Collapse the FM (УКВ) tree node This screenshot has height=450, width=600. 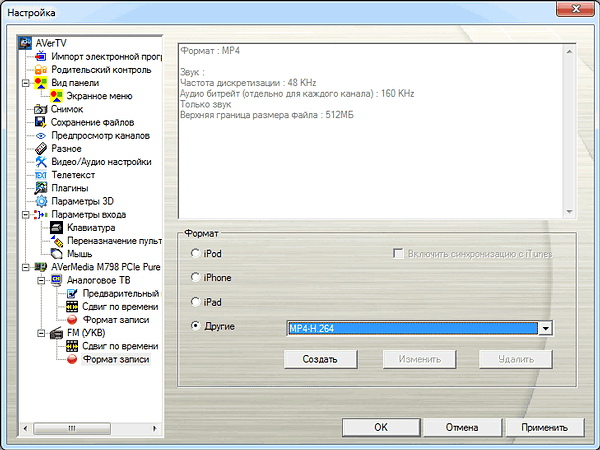[41, 333]
